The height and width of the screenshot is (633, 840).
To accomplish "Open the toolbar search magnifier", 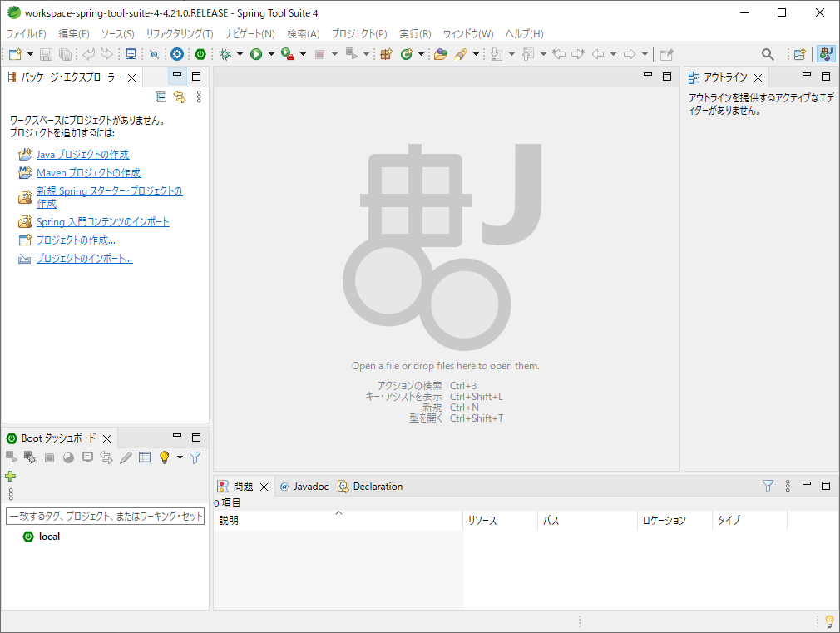I will pos(768,53).
